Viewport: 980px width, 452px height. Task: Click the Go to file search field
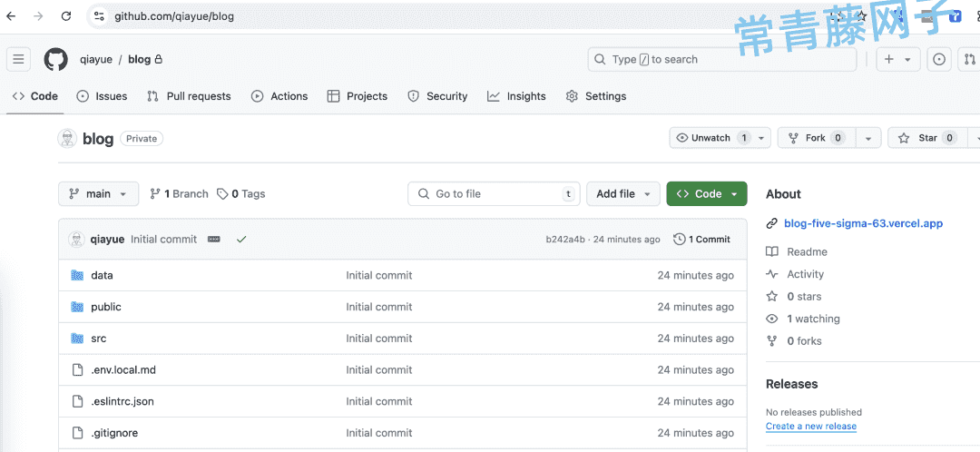pos(494,194)
